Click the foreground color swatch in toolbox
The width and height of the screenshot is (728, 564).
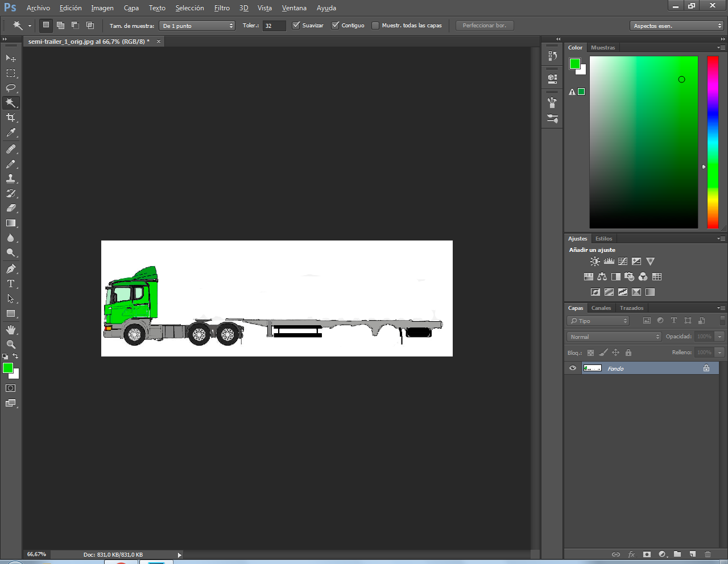tap(8, 368)
